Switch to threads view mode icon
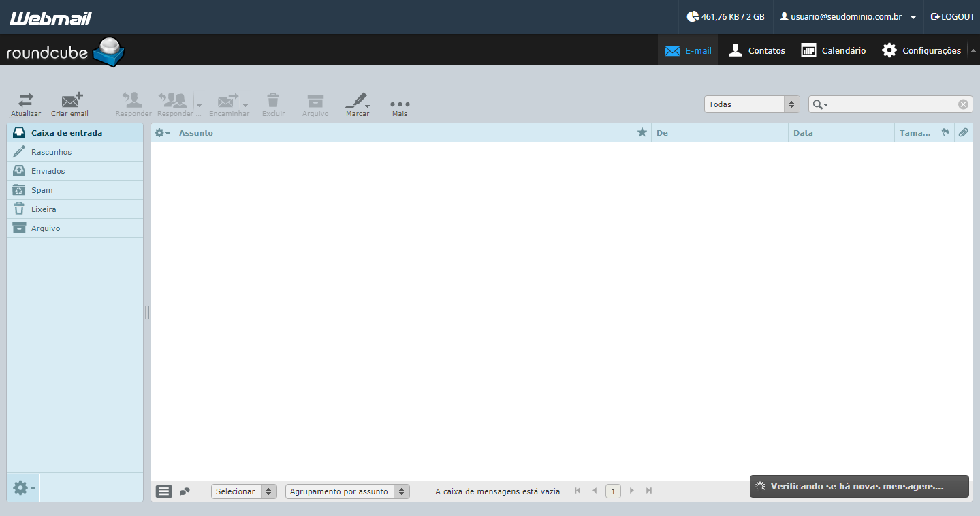The height and width of the screenshot is (516, 980). click(x=185, y=491)
